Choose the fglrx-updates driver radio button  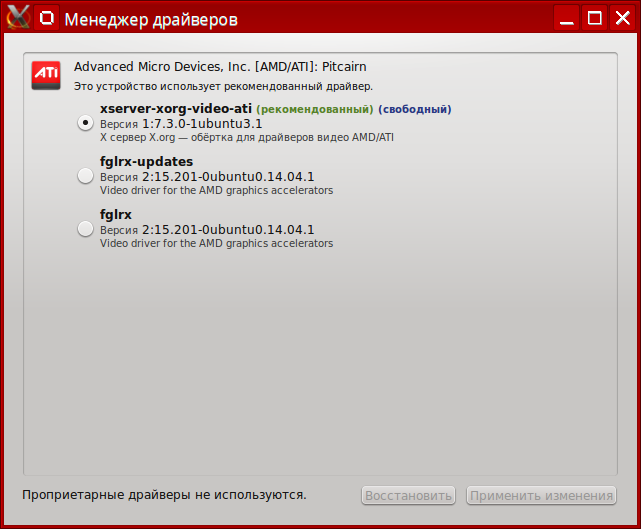[86, 176]
